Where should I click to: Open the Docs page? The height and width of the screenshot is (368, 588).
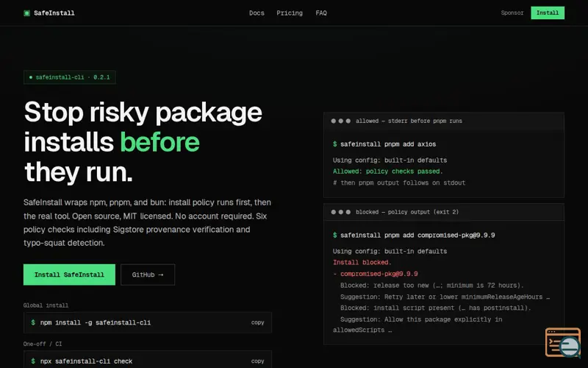pyautogui.click(x=257, y=13)
